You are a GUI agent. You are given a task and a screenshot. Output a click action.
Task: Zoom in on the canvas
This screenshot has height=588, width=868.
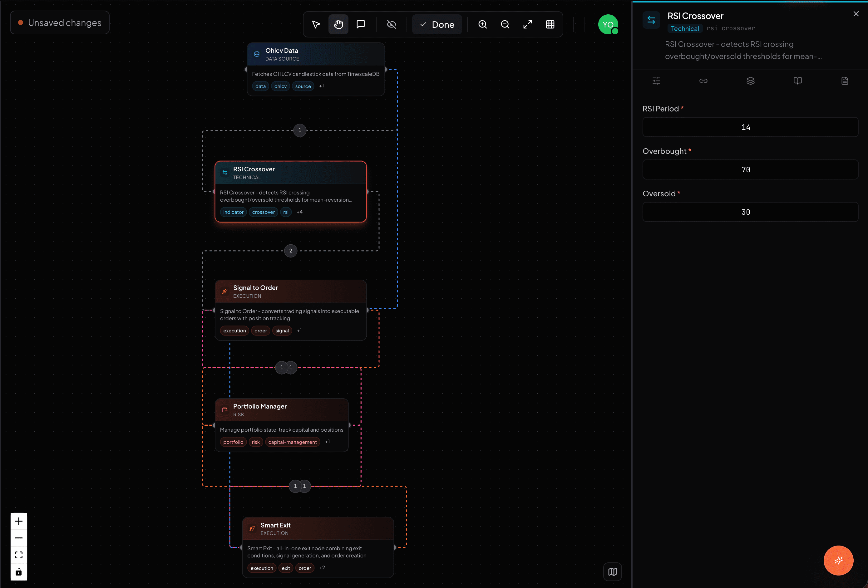coord(482,24)
